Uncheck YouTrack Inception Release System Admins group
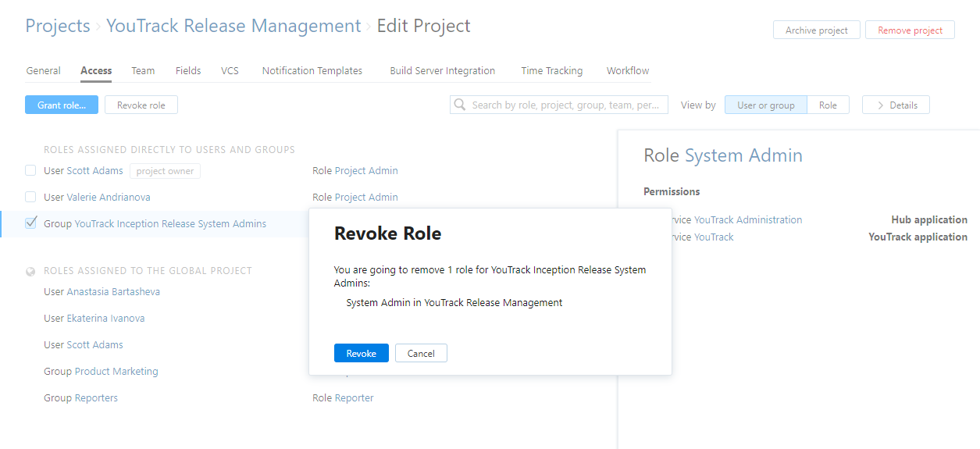The width and height of the screenshot is (980, 449). [x=30, y=223]
